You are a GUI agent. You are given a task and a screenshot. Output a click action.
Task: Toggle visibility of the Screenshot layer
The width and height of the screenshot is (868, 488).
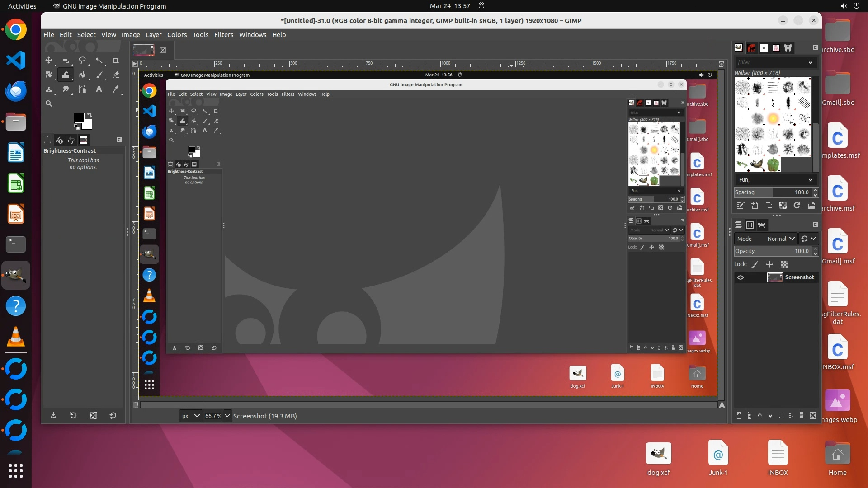741,277
